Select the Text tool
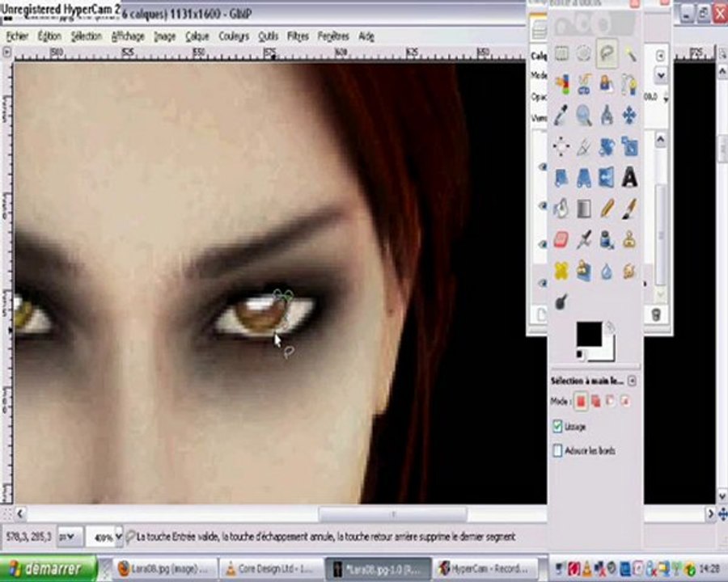 click(629, 178)
